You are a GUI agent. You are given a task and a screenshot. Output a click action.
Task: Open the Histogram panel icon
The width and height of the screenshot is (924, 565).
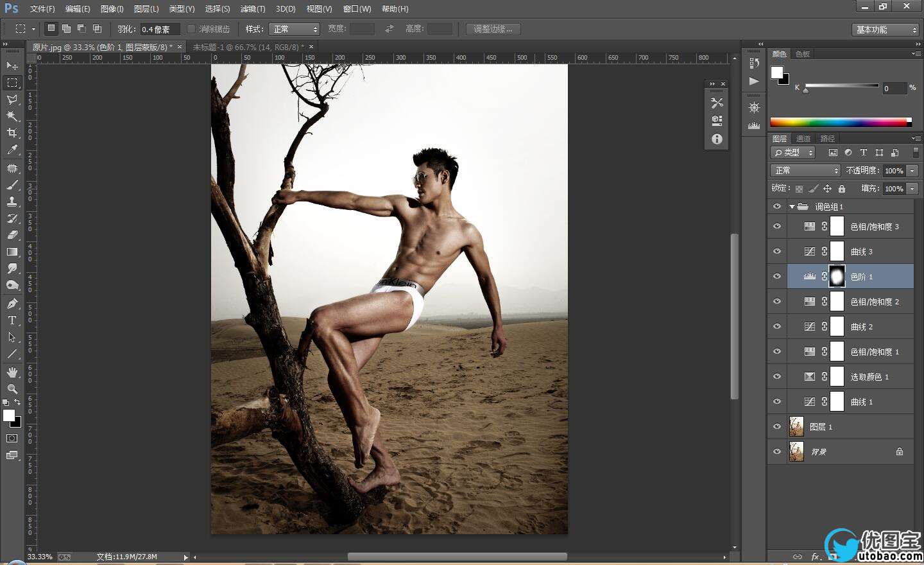(754, 125)
